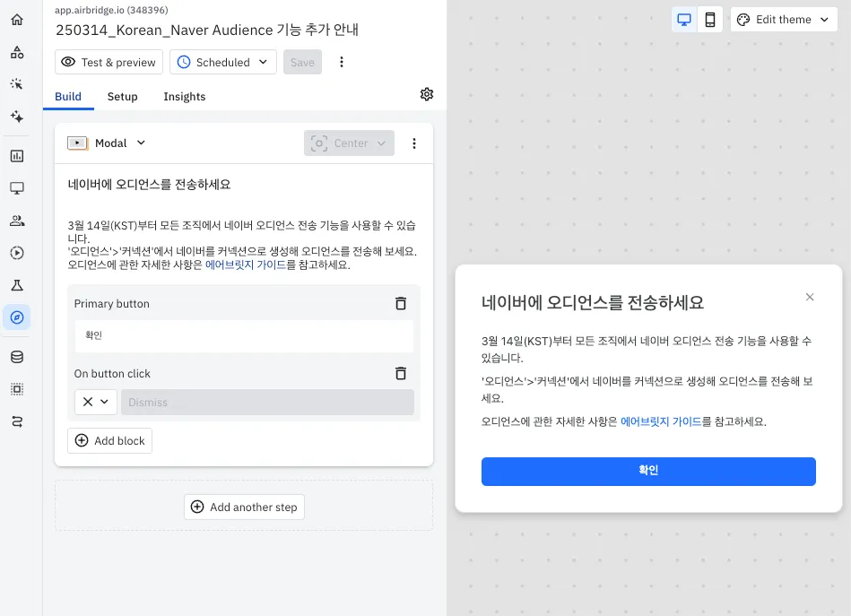The width and height of the screenshot is (851, 616).
Task: Click 에어브릿지 가이드 link in modal preview
Action: pos(661,421)
